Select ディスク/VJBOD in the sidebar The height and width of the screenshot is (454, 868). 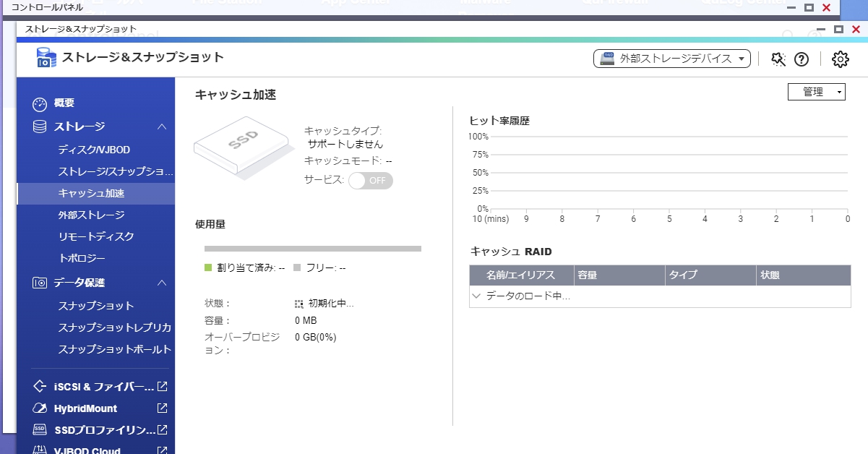[x=94, y=150]
